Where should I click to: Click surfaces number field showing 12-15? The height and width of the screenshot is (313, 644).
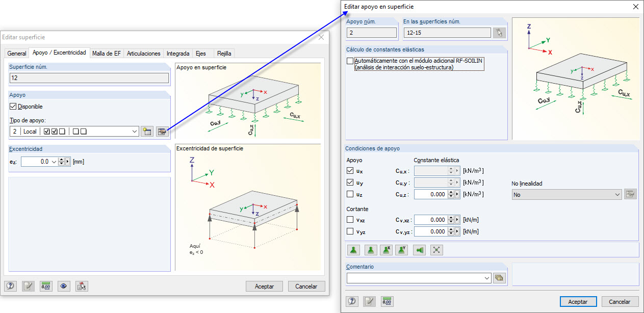click(x=447, y=33)
